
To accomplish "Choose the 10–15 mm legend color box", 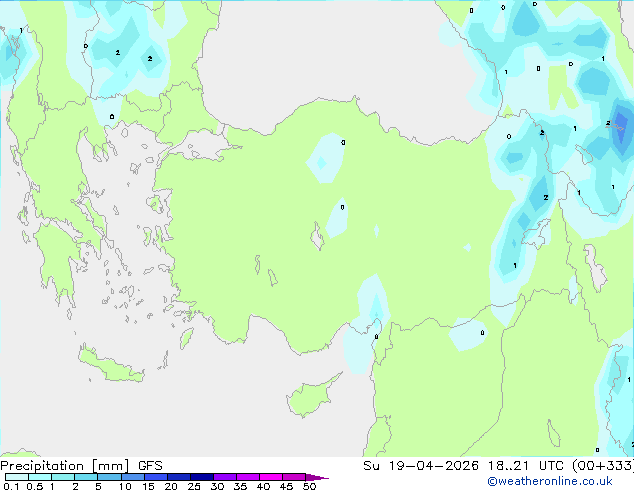I will [132, 477].
